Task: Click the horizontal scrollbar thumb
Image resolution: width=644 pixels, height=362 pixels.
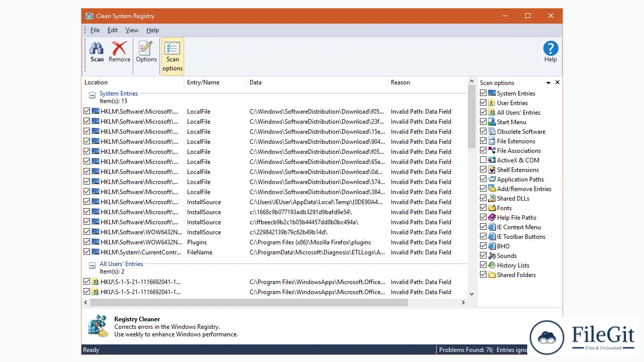Action: coord(249,302)
